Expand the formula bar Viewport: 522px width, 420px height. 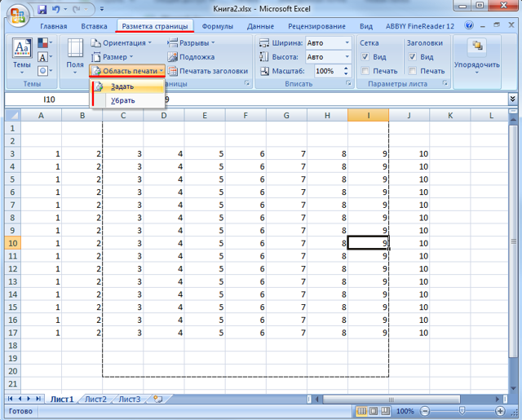coord(512,99)
